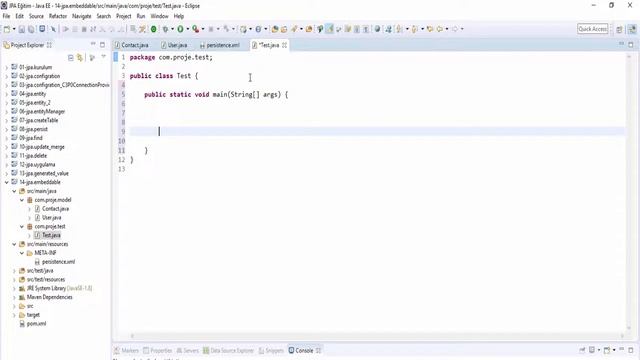The height and width of the screenshot is (360, 640).
Task: Collapse the META-INF folder
Action: tap(22, 253)
